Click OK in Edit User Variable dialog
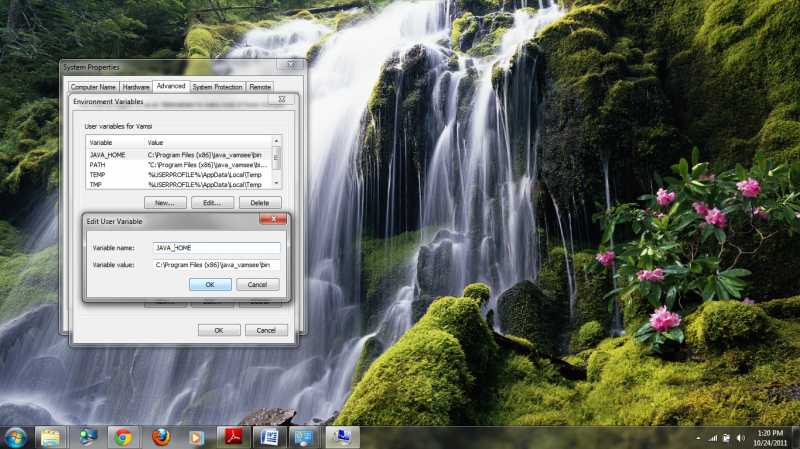This screenshot has height=449, width=800. pos(210,284)
